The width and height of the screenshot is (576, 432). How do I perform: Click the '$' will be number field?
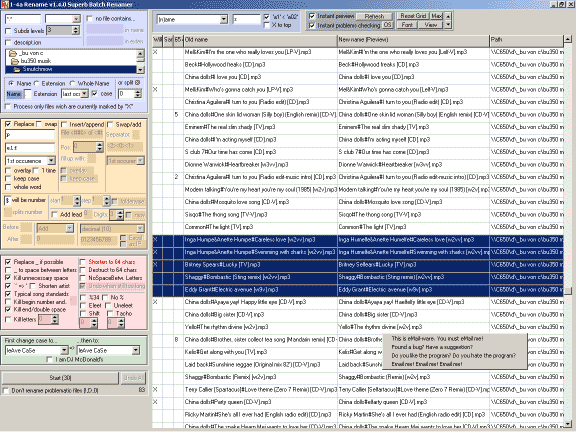pos(7,201)
